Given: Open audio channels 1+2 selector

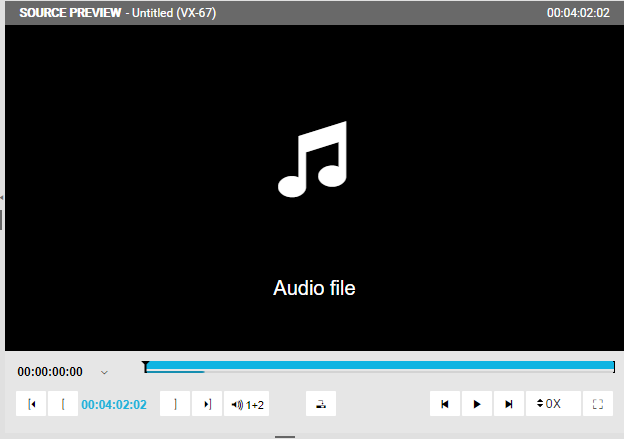Looking at the screenshot, I should tap(247, 404).
